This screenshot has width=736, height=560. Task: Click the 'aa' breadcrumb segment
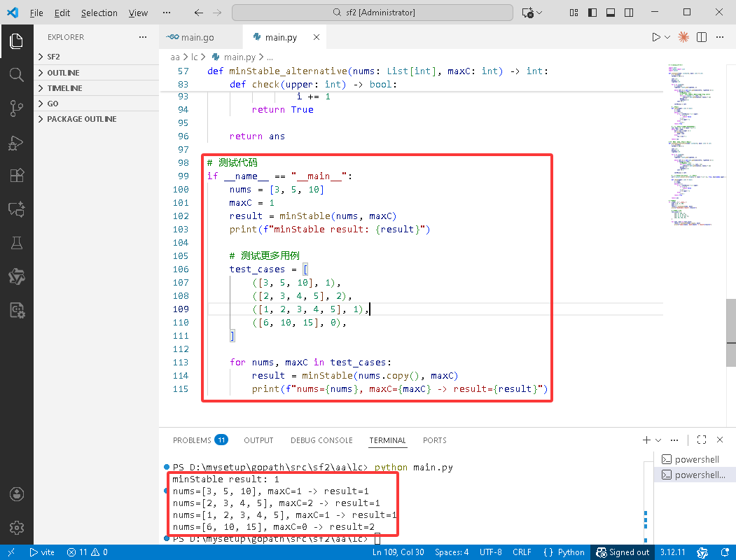click(174, 57)
